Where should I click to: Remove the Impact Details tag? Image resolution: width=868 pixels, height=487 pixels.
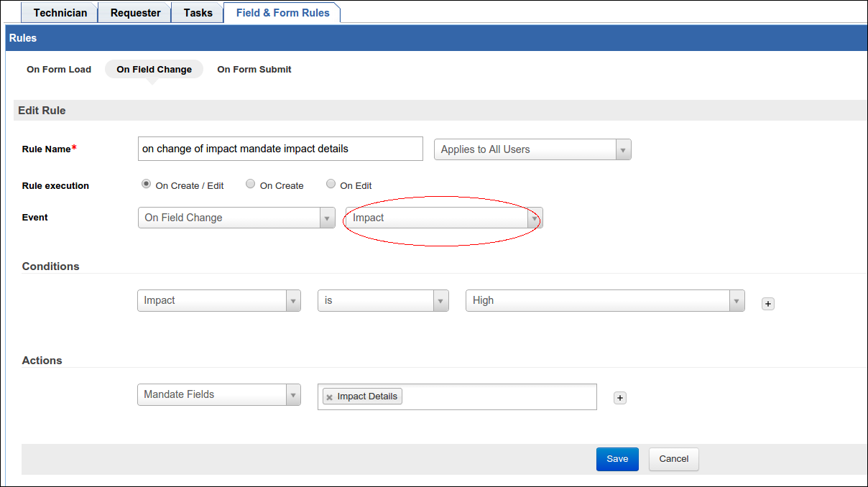tap(330, 397)
